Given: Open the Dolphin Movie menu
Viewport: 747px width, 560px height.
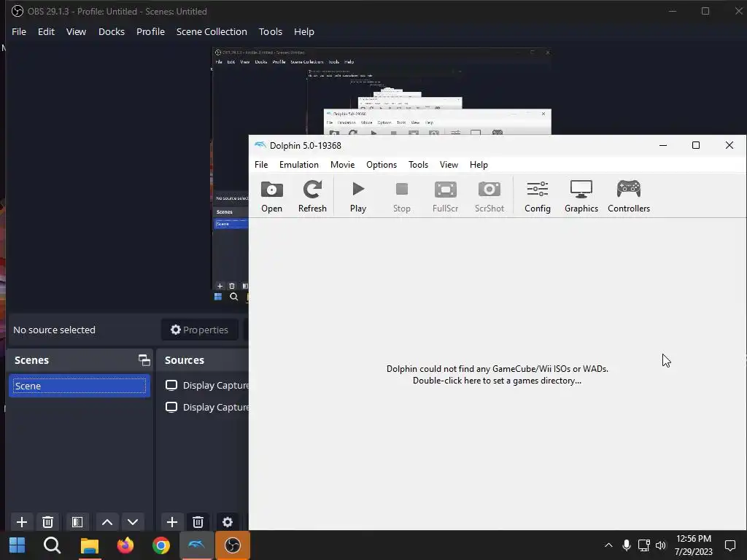Looking at the screenshot, I should 343,165.
